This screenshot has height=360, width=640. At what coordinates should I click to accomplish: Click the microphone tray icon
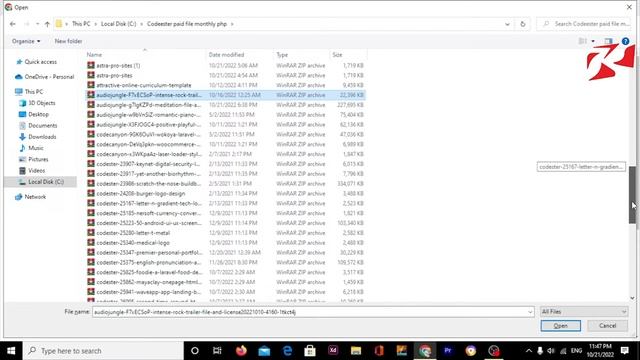[540, 351]
